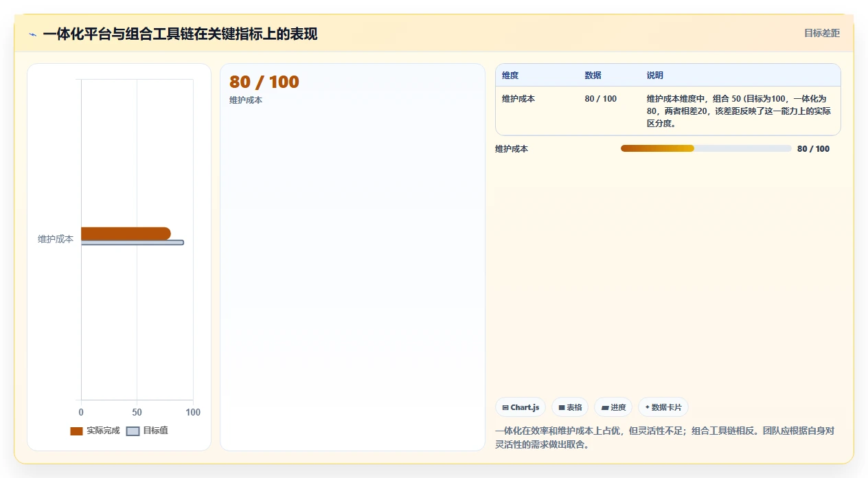The width and height of the screenshot is (868, 478).
Task: Click the axis tick label 50
Action: click(137, 412)
